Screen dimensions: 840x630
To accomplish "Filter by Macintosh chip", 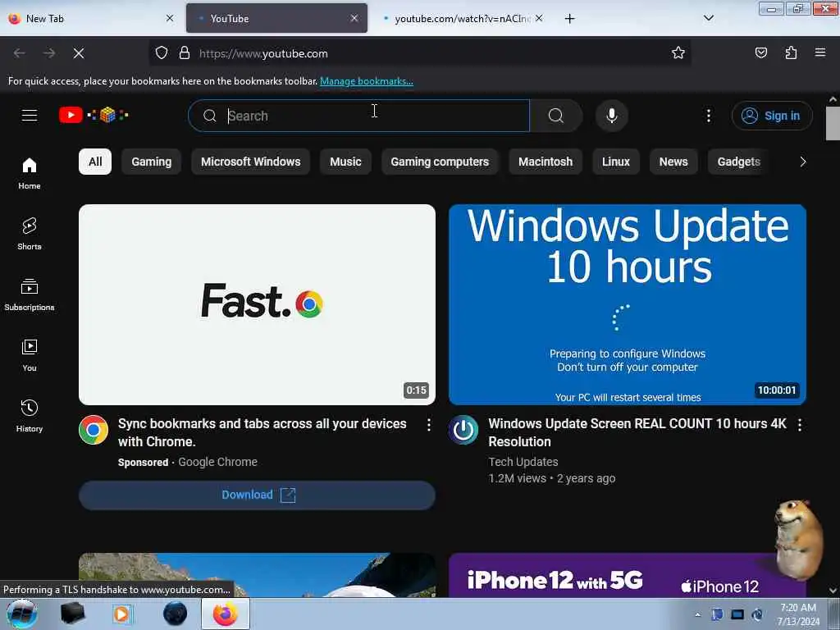I will click(546, 162).
